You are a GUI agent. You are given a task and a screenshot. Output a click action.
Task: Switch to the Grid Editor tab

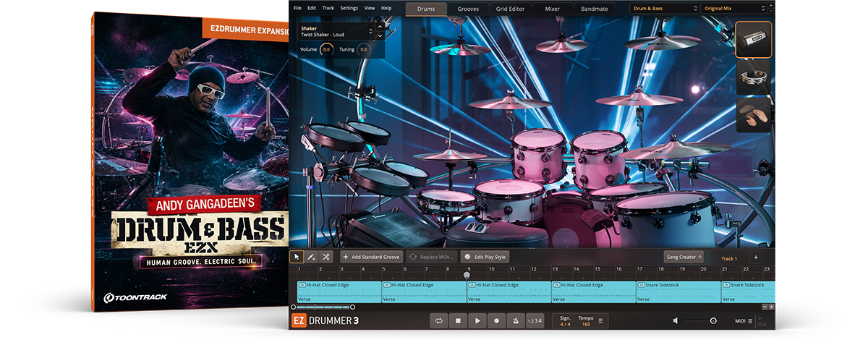click(x=511, y=9)
